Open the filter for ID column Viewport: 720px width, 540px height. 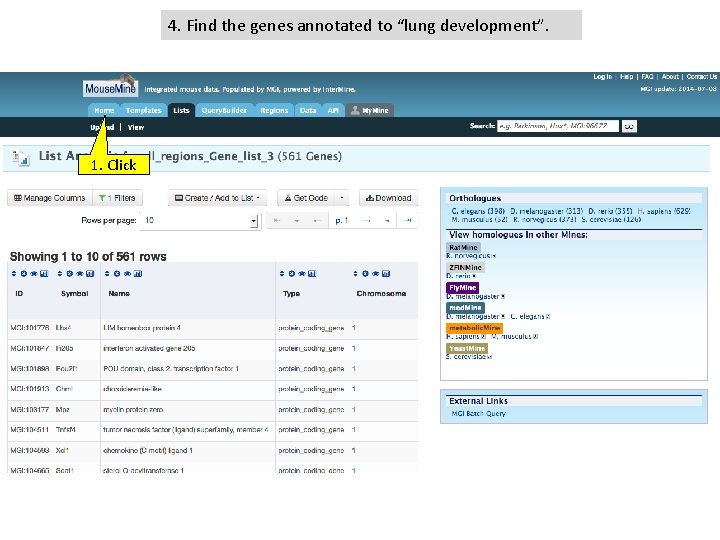coord(34,274)
